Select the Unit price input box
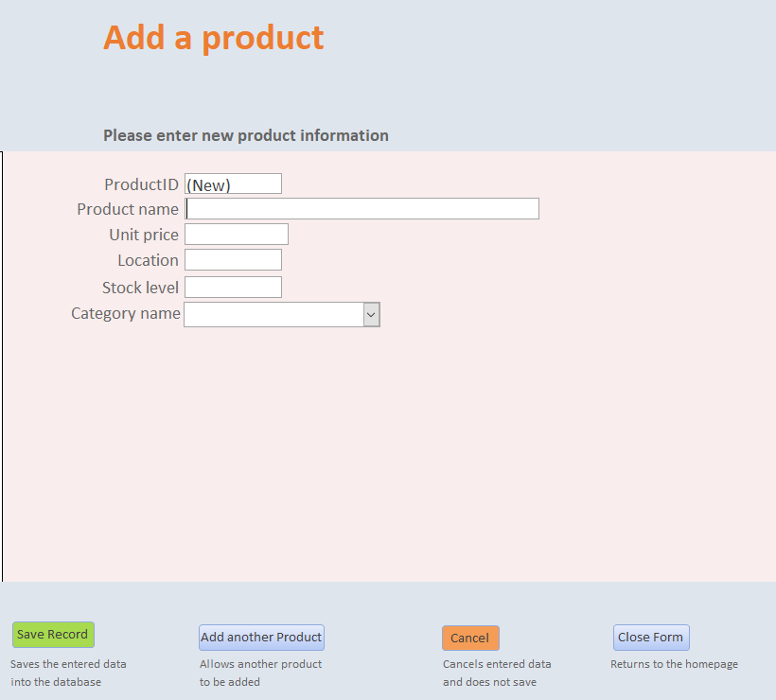The width and height of the screenshot is (776, 700). (235, 234)
